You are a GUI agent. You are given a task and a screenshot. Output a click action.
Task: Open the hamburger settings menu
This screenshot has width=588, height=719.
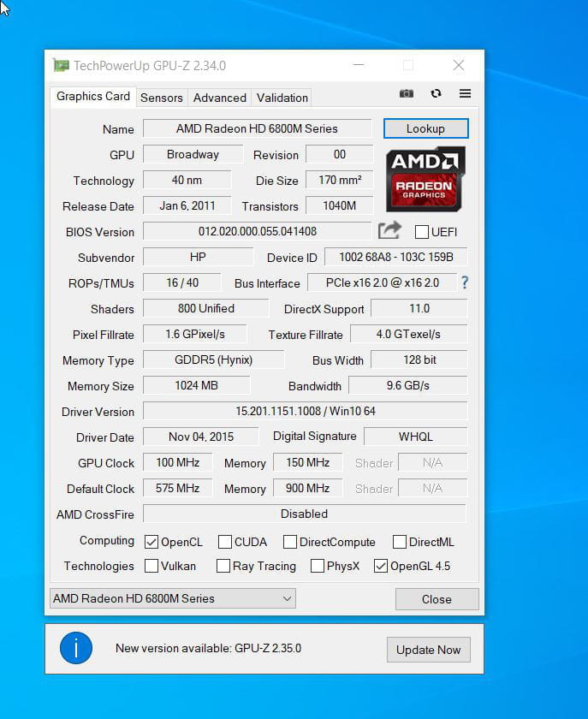465,93
